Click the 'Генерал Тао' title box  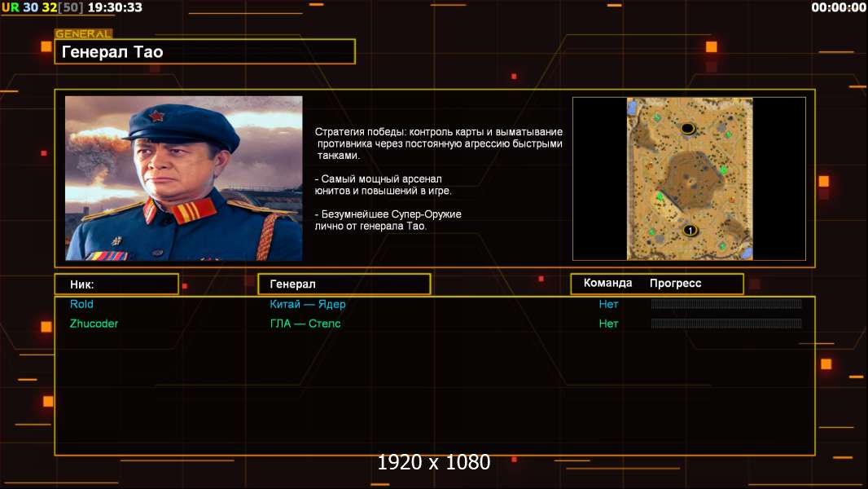205,51
